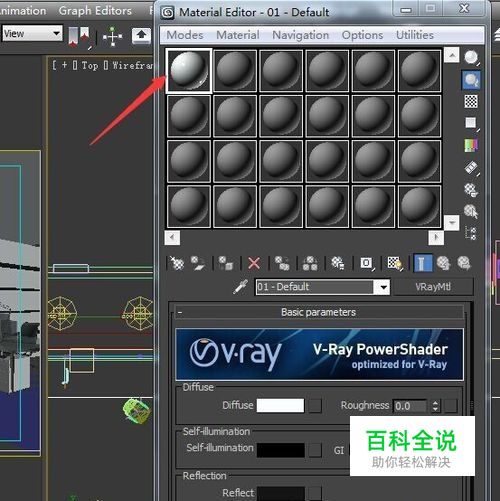Click Roughness map slot button
This screenshot has height=501, width=500.
451,406
